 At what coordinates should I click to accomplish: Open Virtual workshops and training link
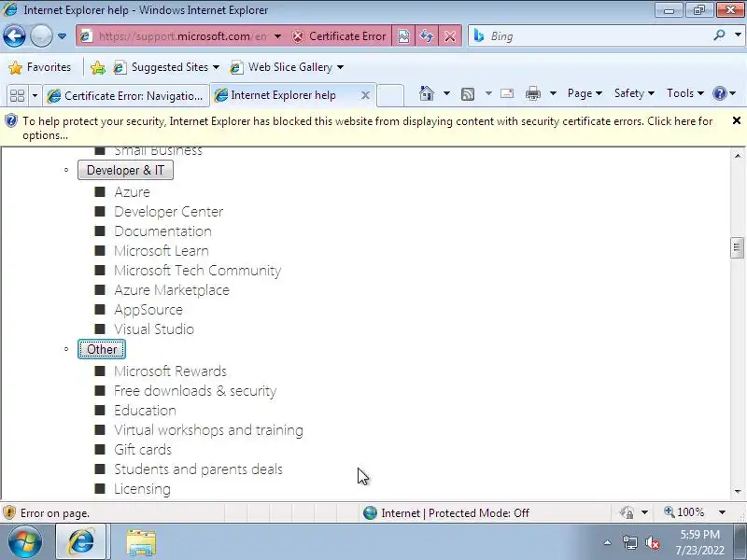pyautogui.click(x=208, y=430)
